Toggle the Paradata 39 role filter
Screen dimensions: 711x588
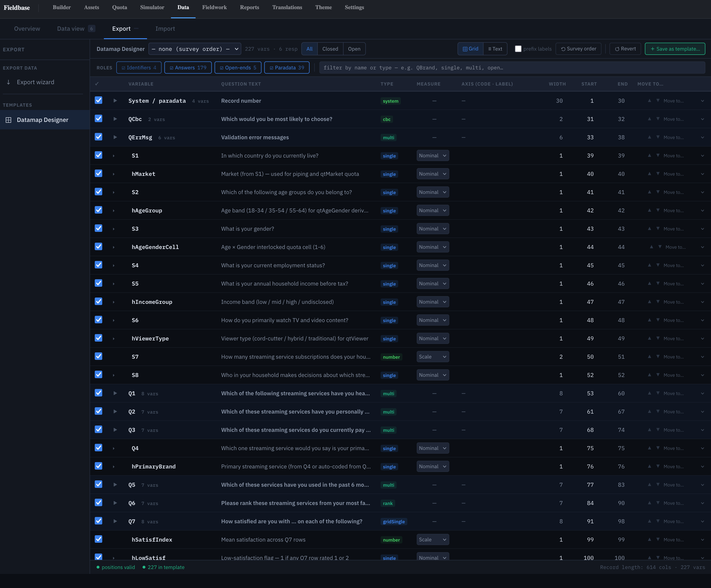tap(287, 68)
